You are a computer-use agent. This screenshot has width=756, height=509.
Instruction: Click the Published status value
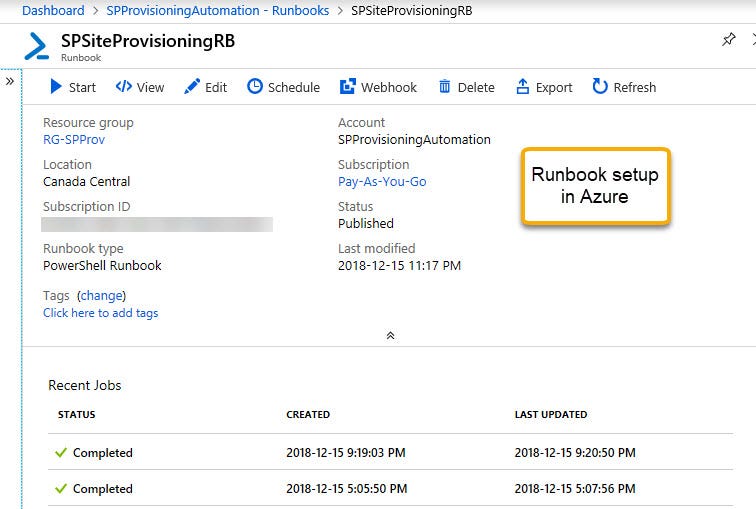365,224
